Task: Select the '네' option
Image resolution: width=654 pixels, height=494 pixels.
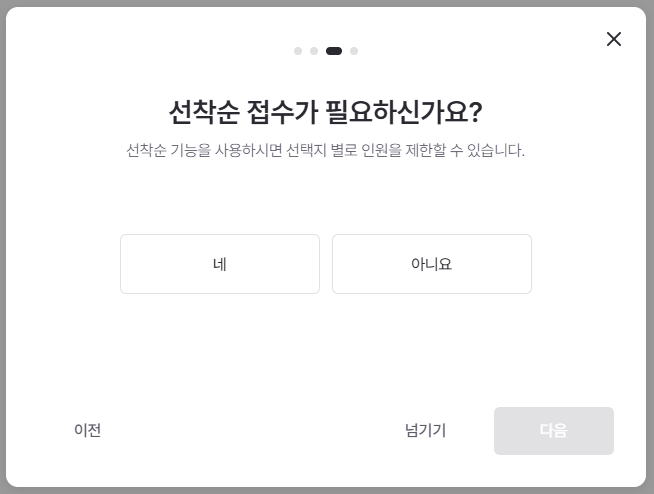Action: tap(220, 264)
